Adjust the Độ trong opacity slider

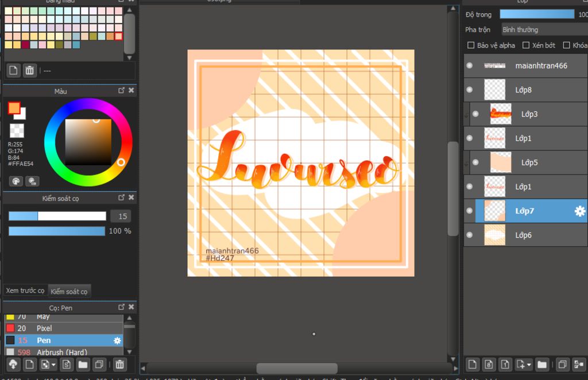537,14
